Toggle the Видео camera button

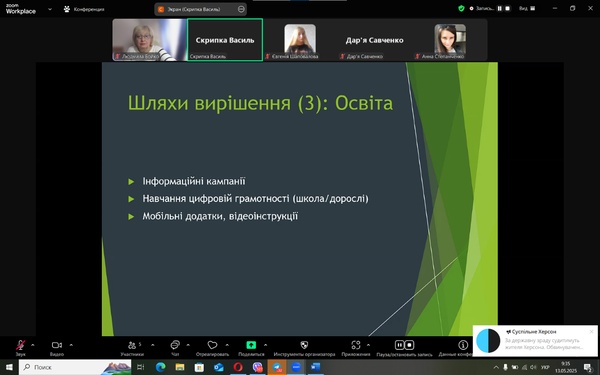tap(57, 345)
